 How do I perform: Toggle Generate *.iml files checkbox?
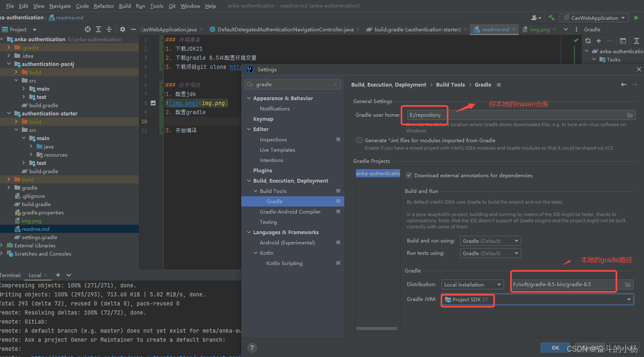[359, 140]
